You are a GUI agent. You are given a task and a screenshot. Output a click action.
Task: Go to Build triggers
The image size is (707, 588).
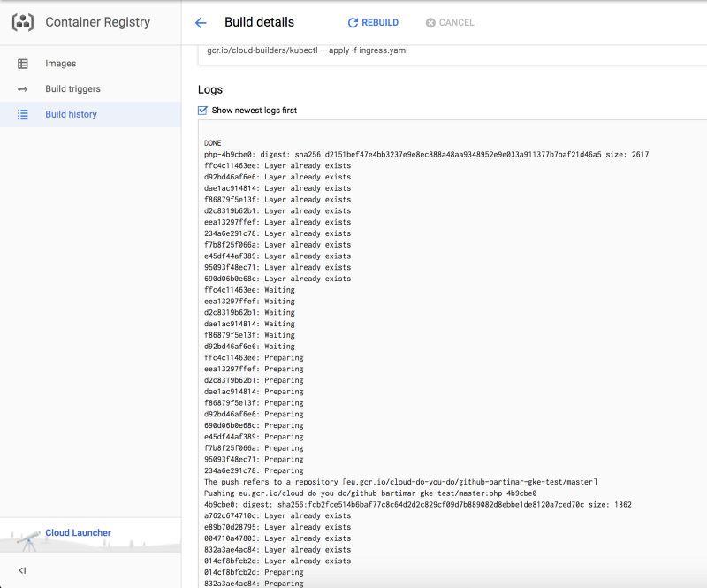click(91, 89)
